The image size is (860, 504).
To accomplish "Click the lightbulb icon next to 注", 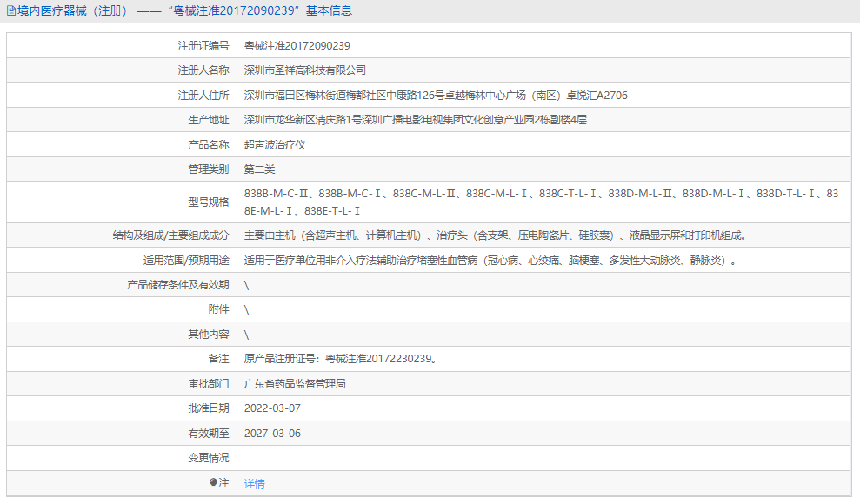I will (213, 482).
